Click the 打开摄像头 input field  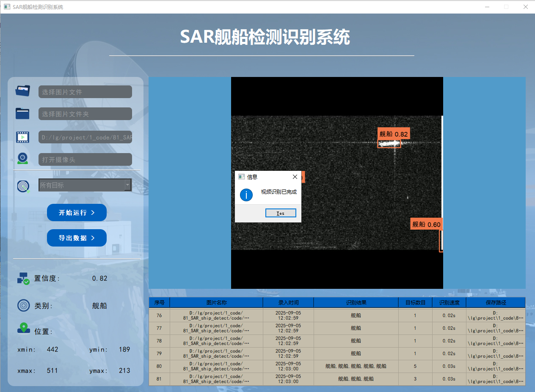pyautogui.click(x=85, y=159)
